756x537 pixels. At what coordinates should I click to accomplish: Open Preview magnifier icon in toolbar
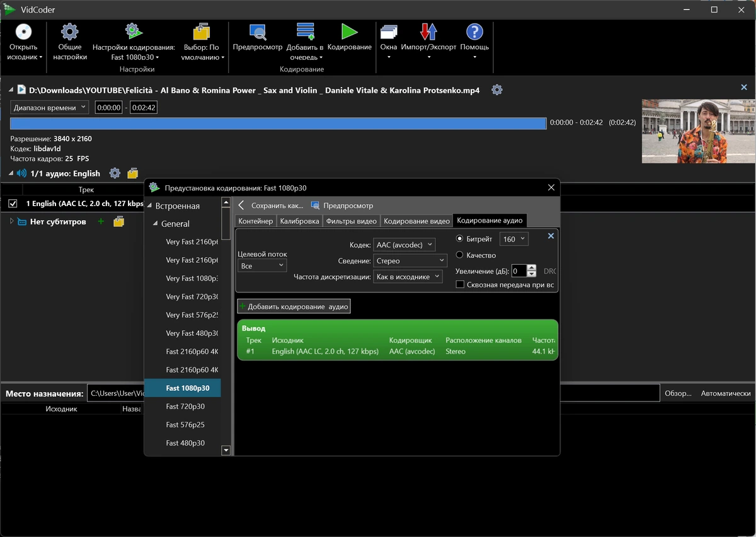[x=258, y=32]
